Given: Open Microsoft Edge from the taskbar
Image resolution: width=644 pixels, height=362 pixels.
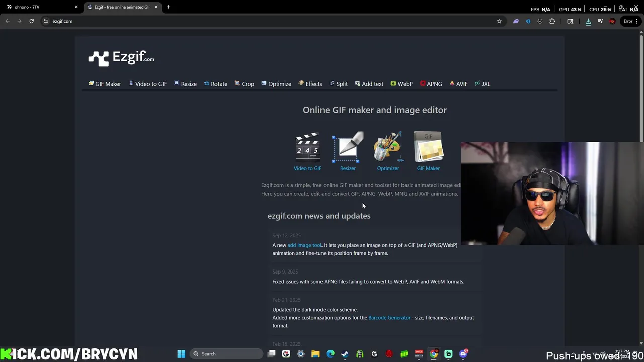Looking at the screenshot, I should pos(330,354).
